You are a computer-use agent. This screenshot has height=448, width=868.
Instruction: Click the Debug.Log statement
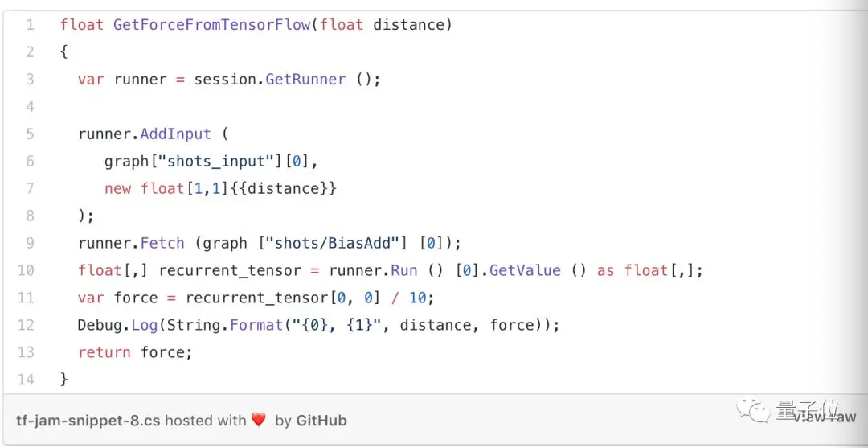(x=319, y=324)
